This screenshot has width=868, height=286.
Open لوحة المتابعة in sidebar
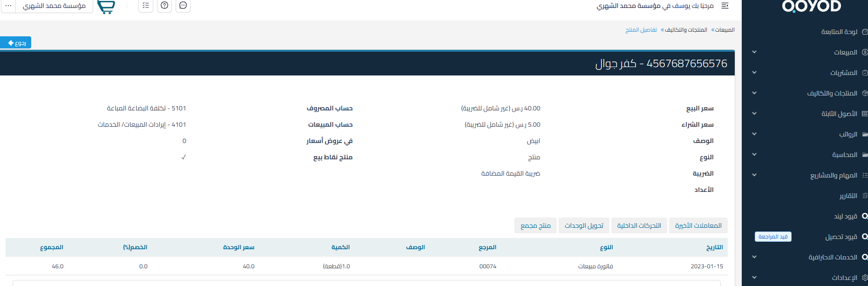pos(839,32)
